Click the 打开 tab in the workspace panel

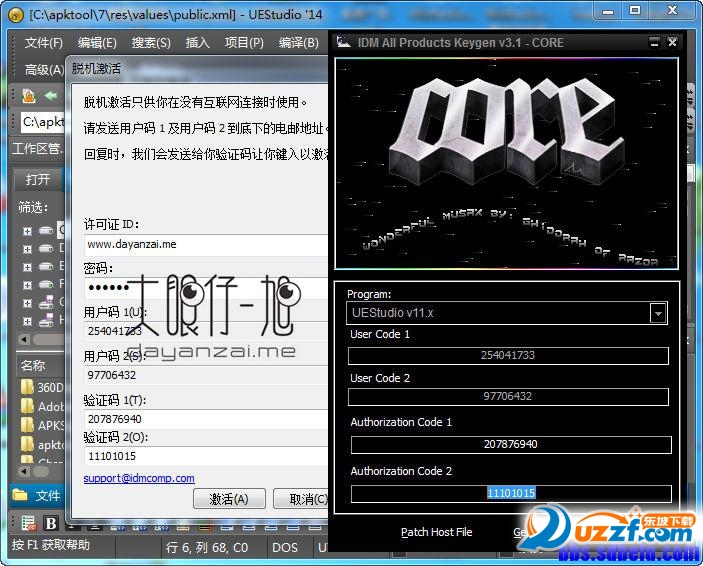point(38,179)
